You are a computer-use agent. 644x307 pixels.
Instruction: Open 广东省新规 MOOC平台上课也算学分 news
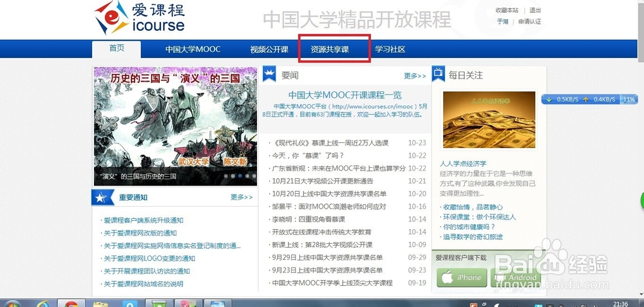(339, 168)
